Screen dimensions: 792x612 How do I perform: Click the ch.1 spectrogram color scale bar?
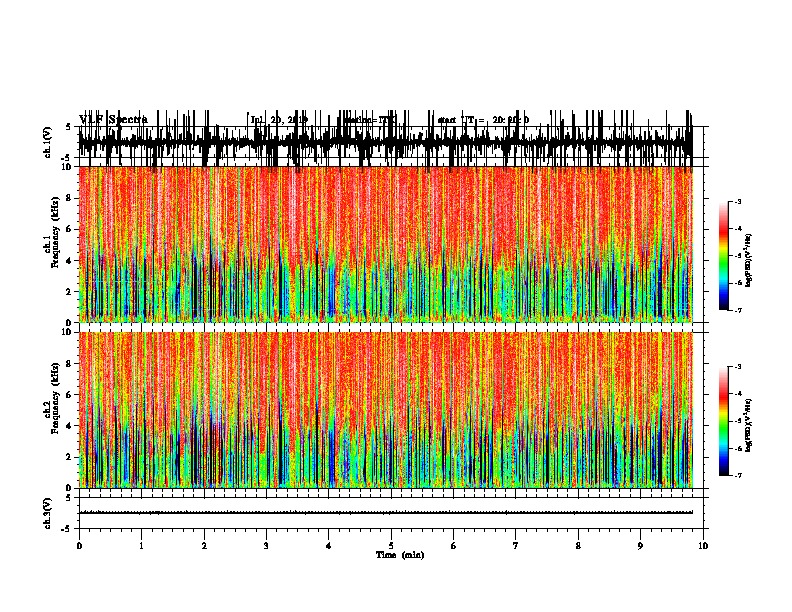point(723,256)
